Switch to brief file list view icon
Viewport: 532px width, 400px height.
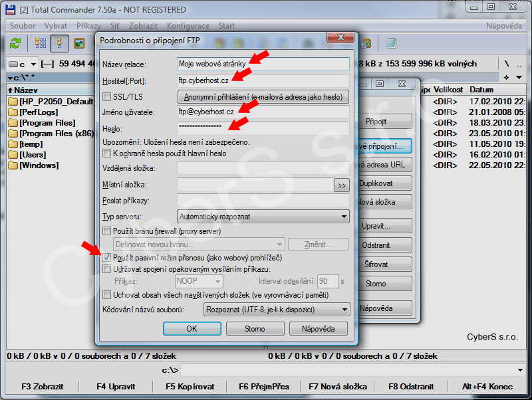click(x=41, y=43)
